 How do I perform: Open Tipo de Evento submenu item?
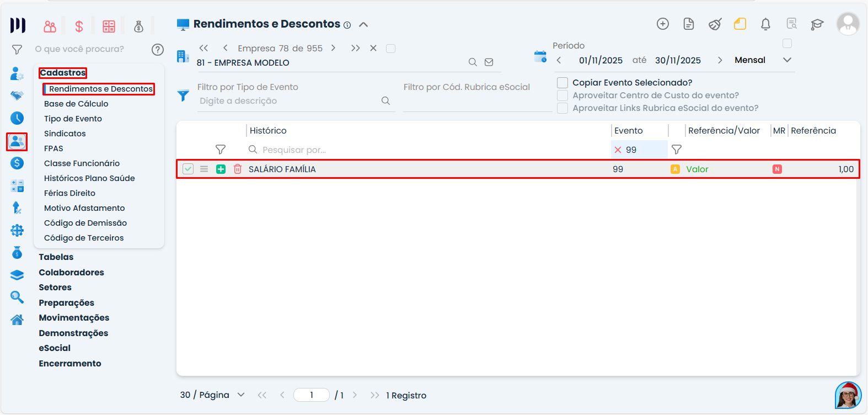tap(73, 119)
